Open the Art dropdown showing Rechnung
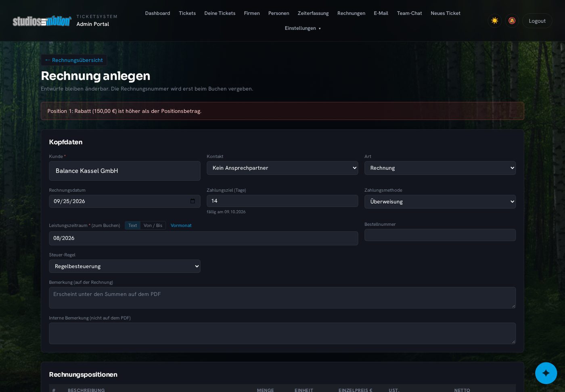The height and width of the screenshot is (392, 565). [x=440, y=168]
